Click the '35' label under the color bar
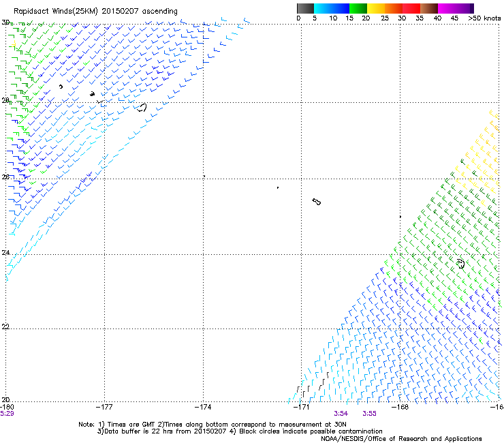 click(420, 18)
